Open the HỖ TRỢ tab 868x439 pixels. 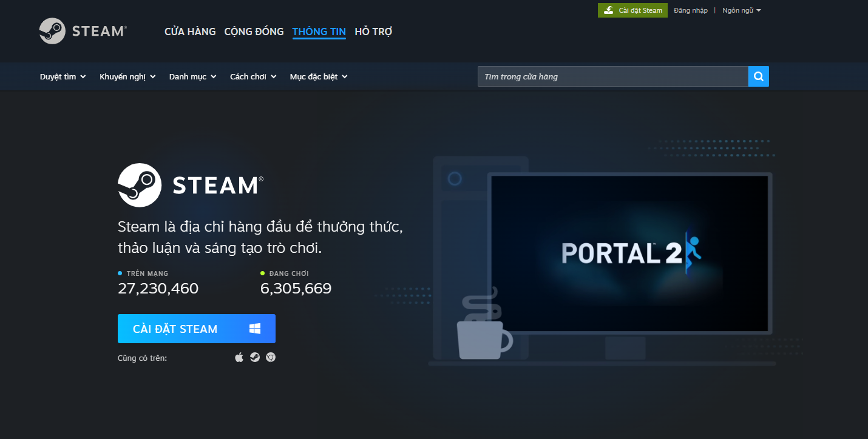(373, 32)
